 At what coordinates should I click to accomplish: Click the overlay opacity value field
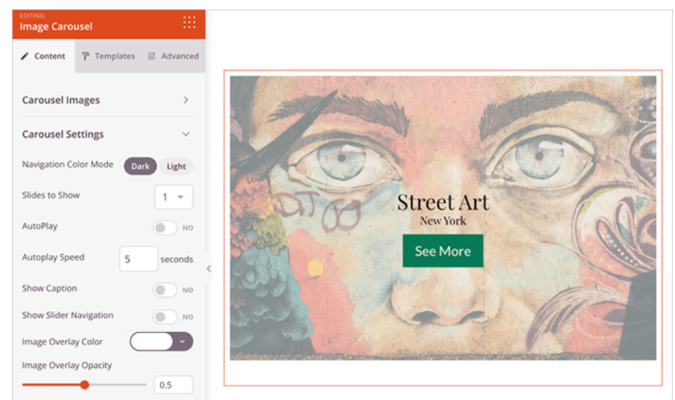pos(173,385)
